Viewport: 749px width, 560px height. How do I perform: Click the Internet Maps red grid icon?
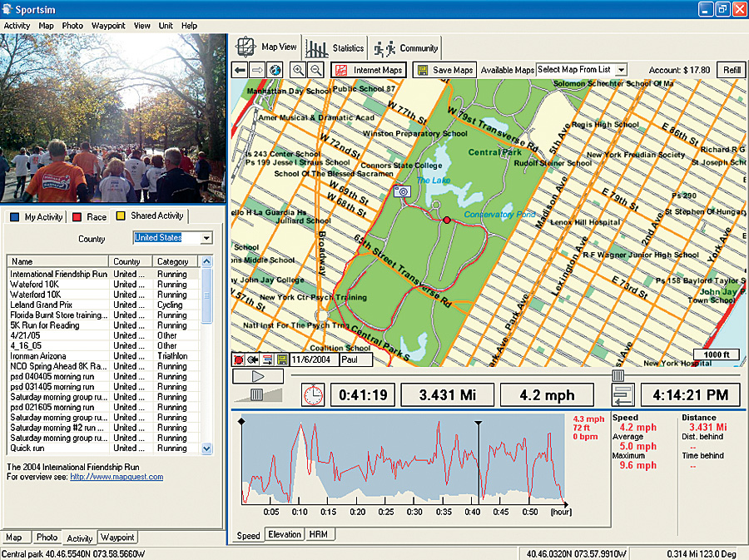coord(341,70)
